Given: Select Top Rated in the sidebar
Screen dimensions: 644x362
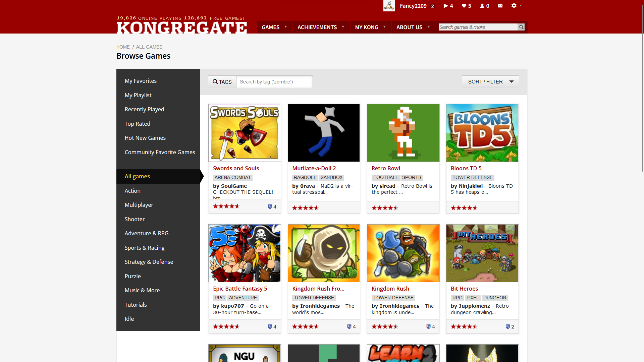Looking at the screenshot, I should 137,124.
